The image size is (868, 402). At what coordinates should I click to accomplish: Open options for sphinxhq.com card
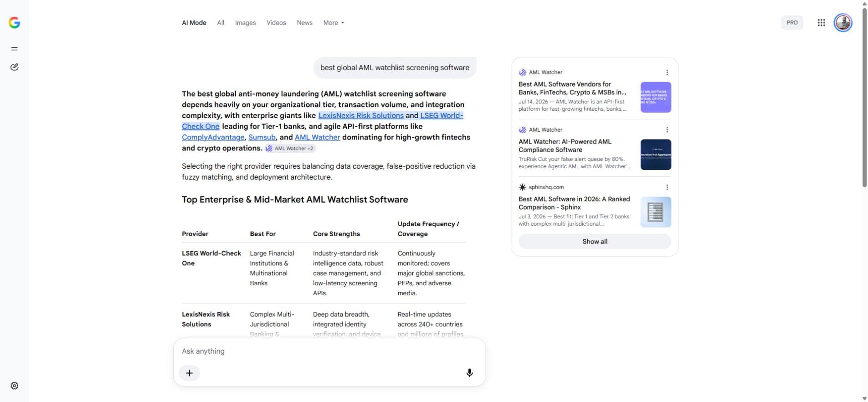[667, 187]
